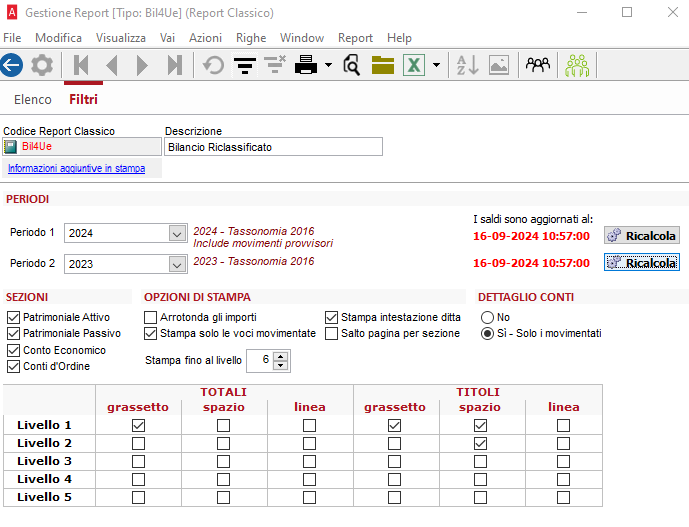This screenshot has height=527, width=689.
Task: Click Ricalcola button for Periodo 1
Action: pos(642,236)
